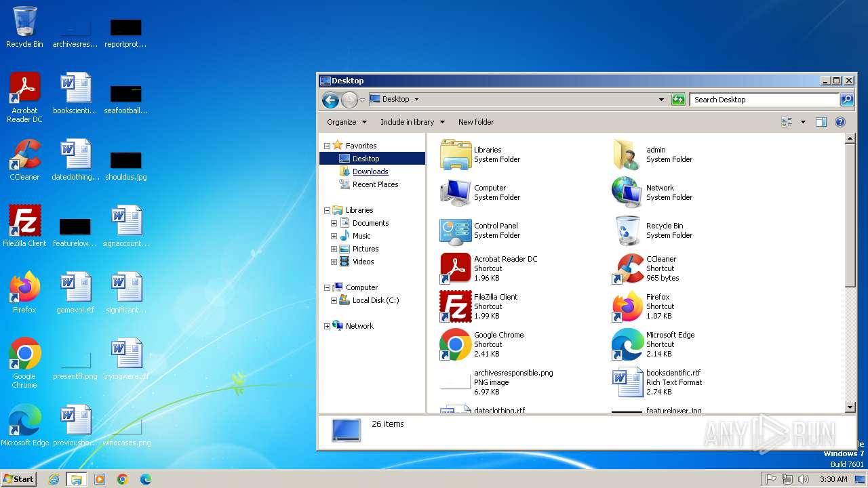Select the CCleaner shortcut in Explorer list
The height and width of the screenshot is (488, 868).
coord(645,268)
